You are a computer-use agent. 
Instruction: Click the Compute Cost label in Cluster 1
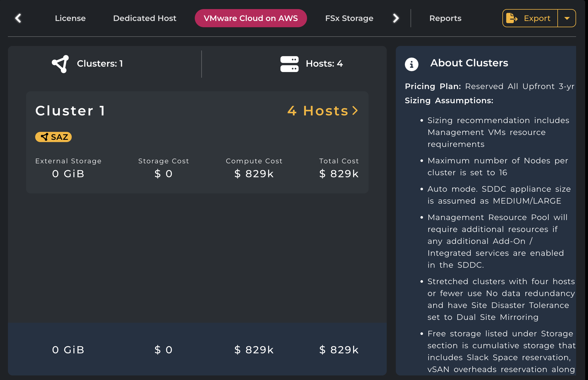click(x=254, y=161)
